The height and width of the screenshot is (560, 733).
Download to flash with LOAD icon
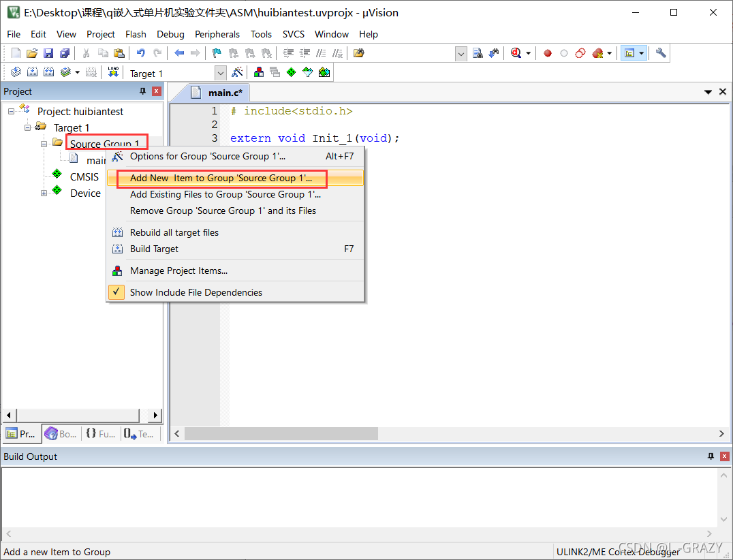click(113, 72)
